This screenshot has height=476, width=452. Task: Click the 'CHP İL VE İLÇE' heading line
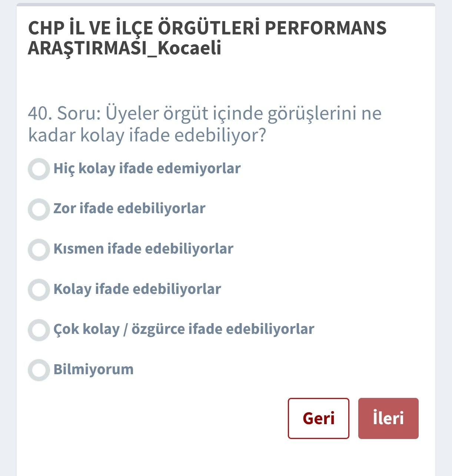(207, 28)
